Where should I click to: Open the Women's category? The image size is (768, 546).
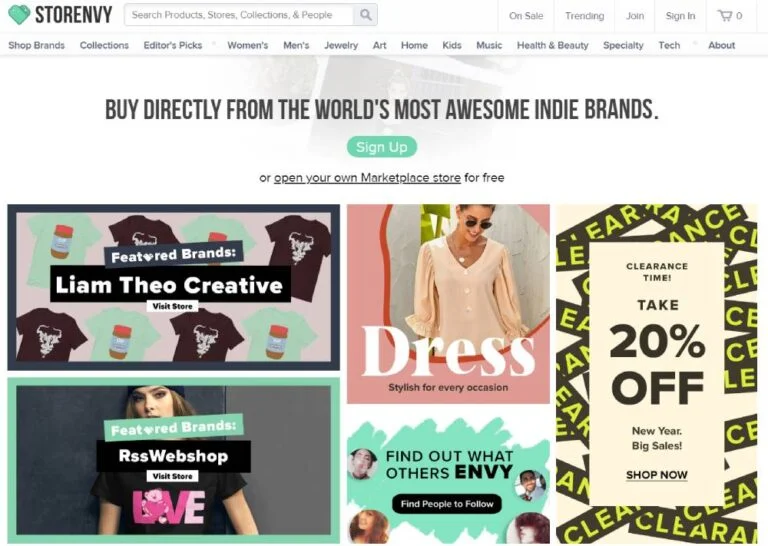(247, 45)
